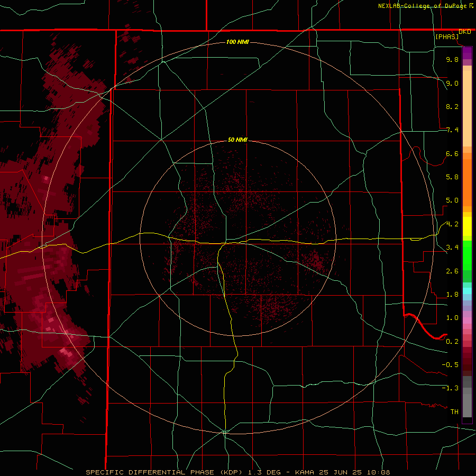
Task: Click the 'DKD' label above the legend
Action: [x=465, y=32]
